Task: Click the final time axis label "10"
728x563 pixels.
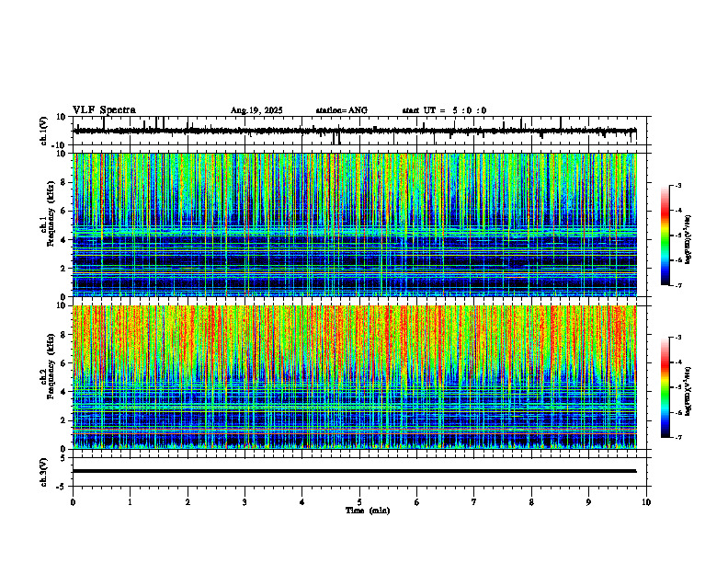Action: click(x=646, y=502)
